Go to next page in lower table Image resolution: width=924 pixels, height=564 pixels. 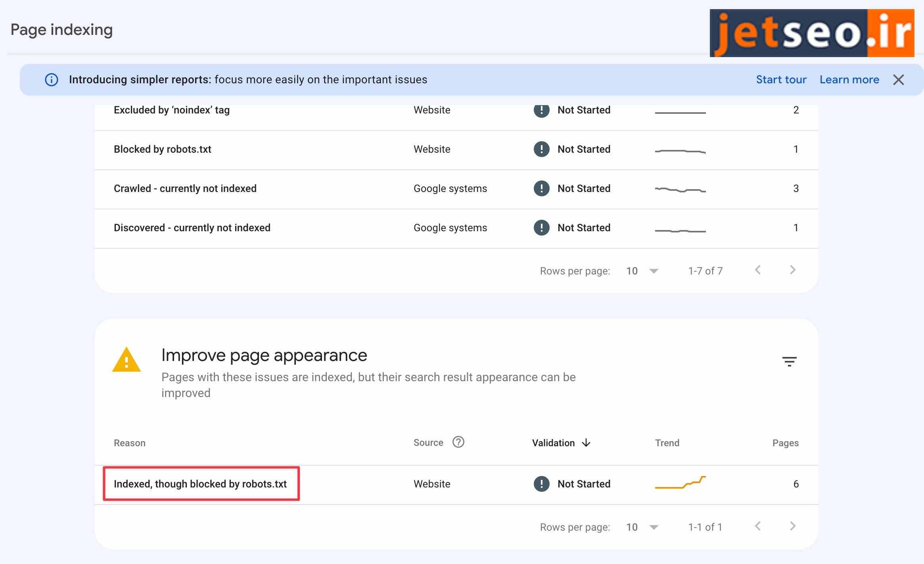pos(792,526)
